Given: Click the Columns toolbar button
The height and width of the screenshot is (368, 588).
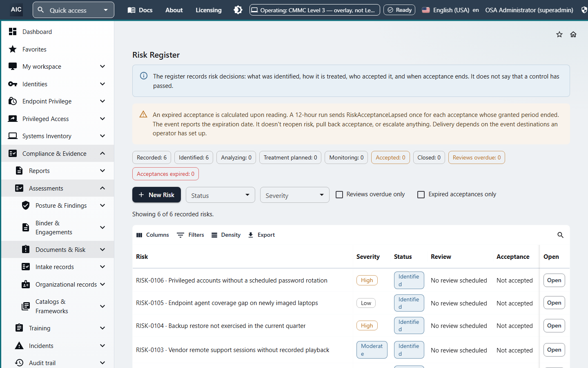Looking at the screenshot, I should [x=152, y=235].
